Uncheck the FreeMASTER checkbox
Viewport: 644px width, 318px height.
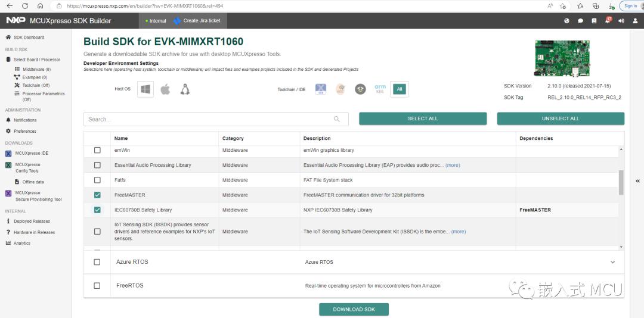(97, 195)
